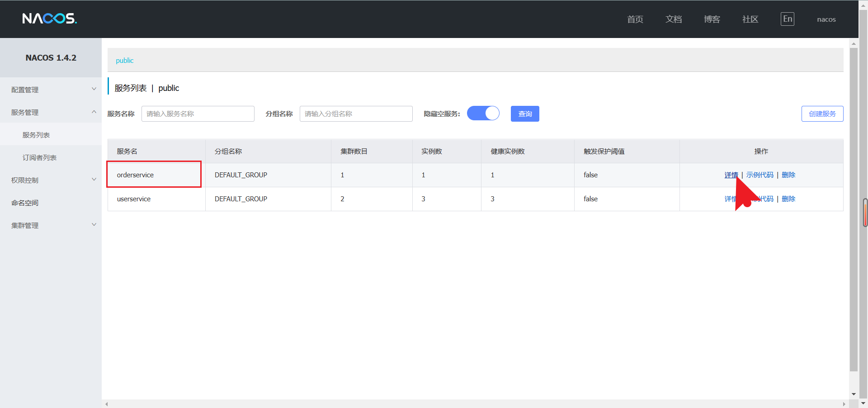Expand the 权限控制 menu chevron

click(94, 180)
